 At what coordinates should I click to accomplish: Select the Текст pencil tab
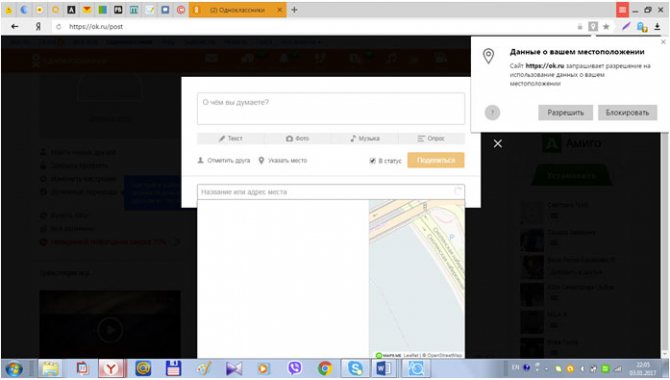coord(231,138)
